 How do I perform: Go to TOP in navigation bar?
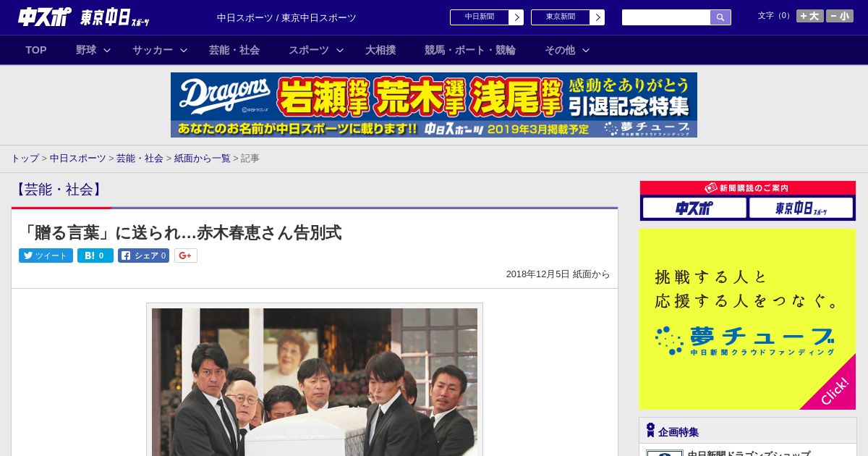click(36, 50)
